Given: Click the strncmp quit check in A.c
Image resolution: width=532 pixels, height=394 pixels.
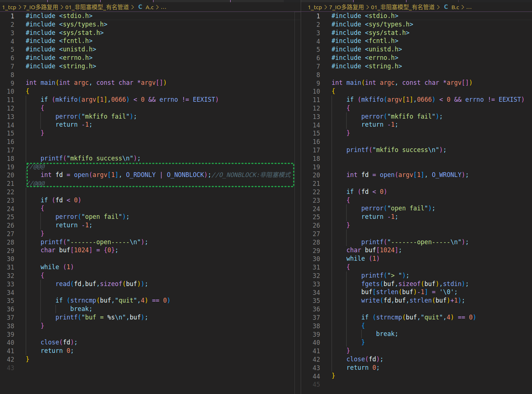Looking at the screenshot, I should tap(113, 300).
